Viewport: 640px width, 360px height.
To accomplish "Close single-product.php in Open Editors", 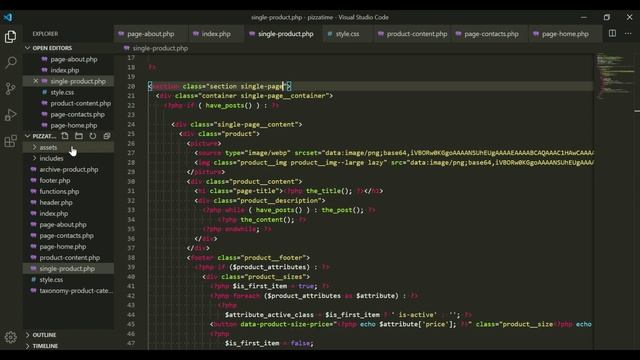I will [x=36, y=81].
